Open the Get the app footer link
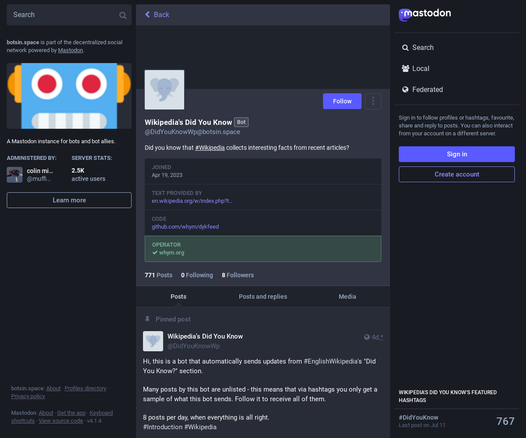526x438 pixels. coord(71,413)
